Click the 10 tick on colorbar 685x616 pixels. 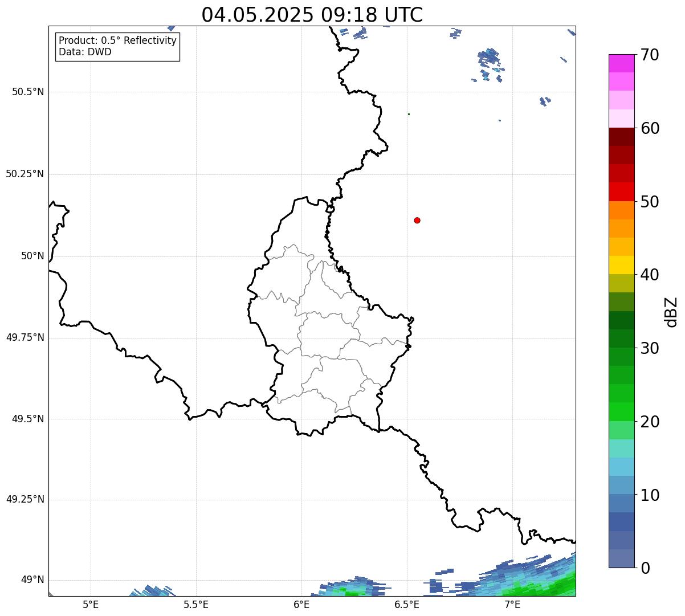650,495
